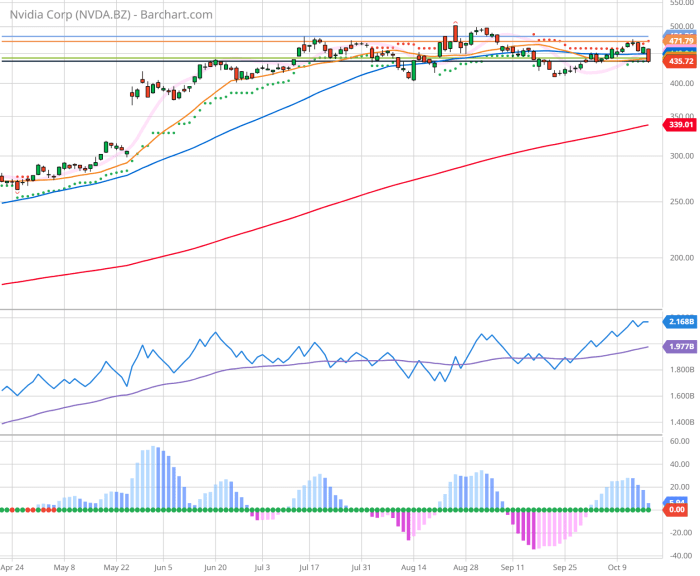Click the 60.00 histogram axis tick

(x=681, y=441)
